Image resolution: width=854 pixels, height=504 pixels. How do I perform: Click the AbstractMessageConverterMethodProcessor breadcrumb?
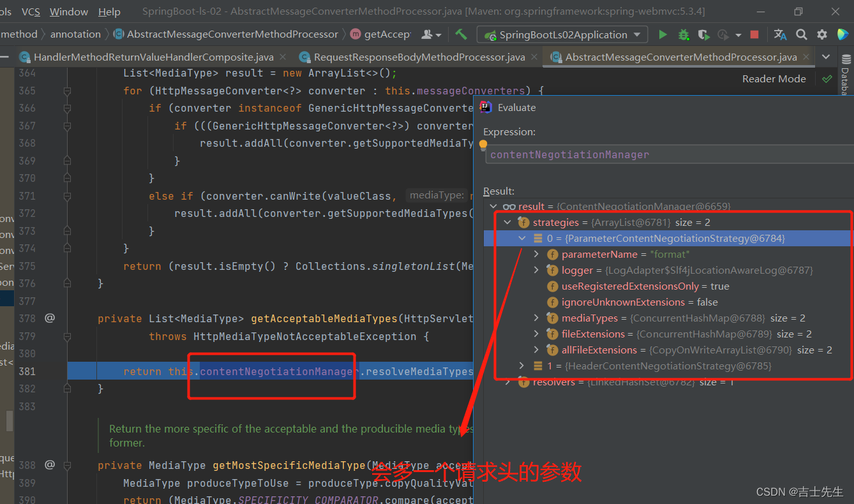(x=232, y=34)
